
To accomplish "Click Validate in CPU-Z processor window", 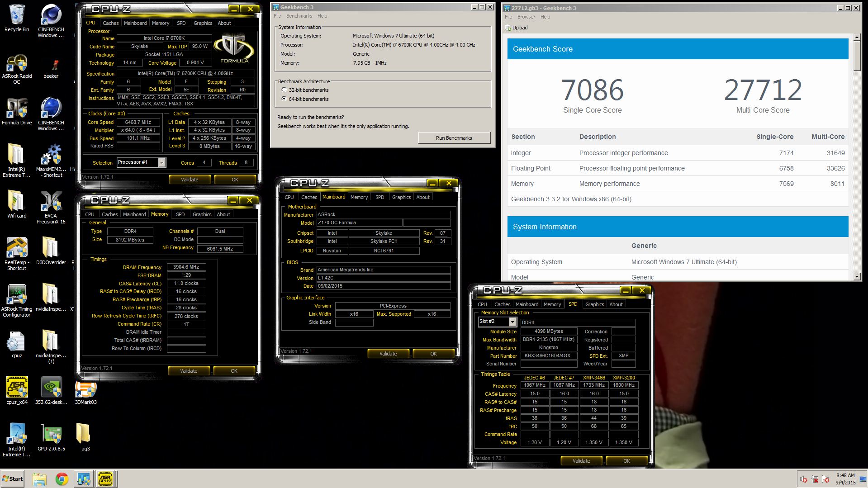I will [190, 180].
